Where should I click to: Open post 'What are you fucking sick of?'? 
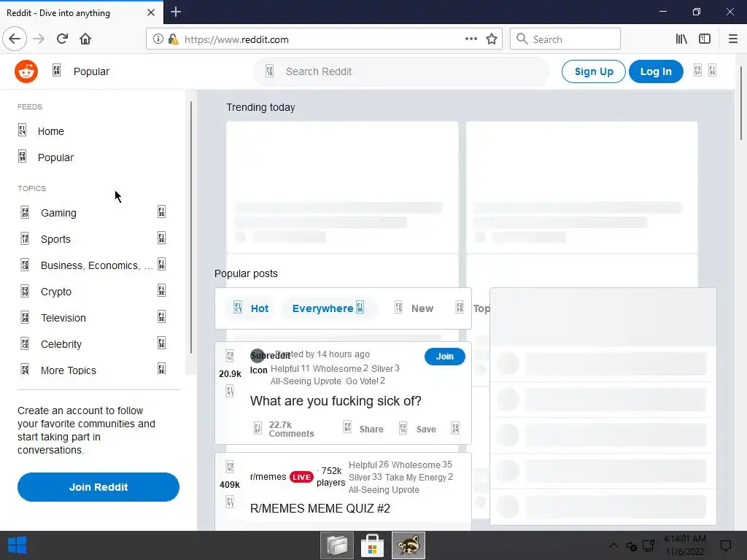336,401
